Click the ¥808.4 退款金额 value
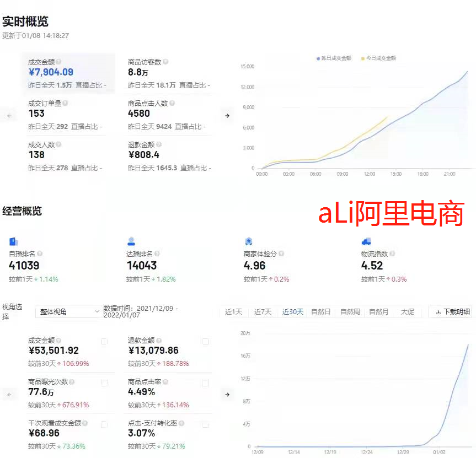Screen dimensions: 476x458 (143, 155)
